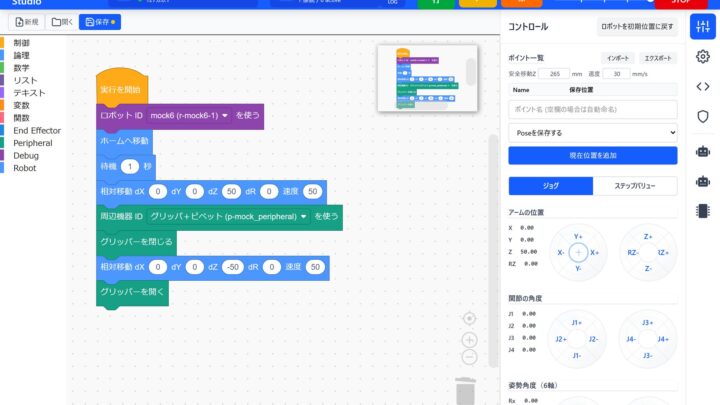This screenshot has width=720, height=405.
Task: Zoom out on the block workspace
Action: [x=469, y=357]
